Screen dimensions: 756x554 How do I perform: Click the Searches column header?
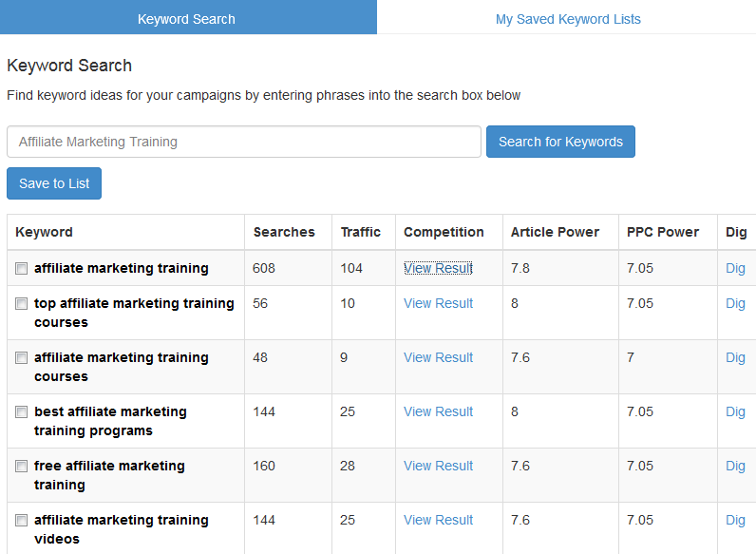click(x=284, y=232)
